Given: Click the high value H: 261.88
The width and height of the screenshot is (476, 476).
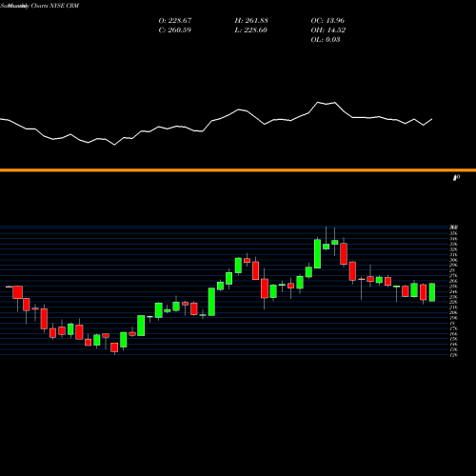Looking at the screenshot, I should pyautogui.click(x=251, y=21).
